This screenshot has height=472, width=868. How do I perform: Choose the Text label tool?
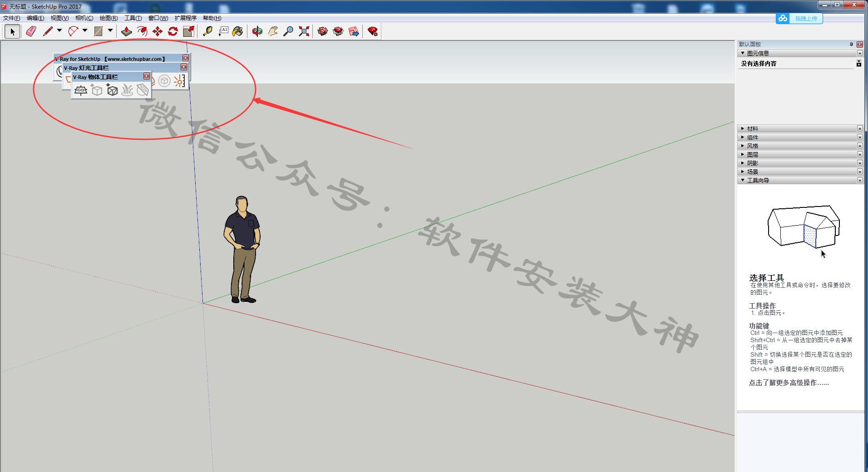pos(223,31)
